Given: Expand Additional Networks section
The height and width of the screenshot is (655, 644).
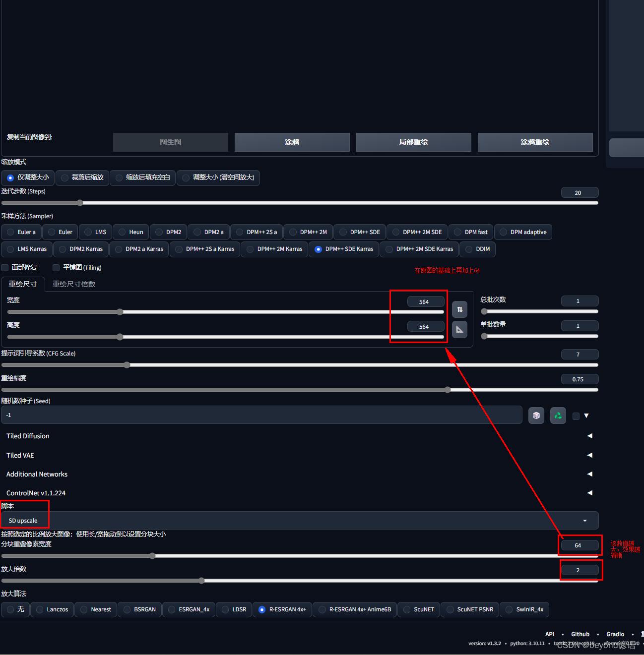Looking at the screenshot, I should pyautogui.click(x=299, y=474).
